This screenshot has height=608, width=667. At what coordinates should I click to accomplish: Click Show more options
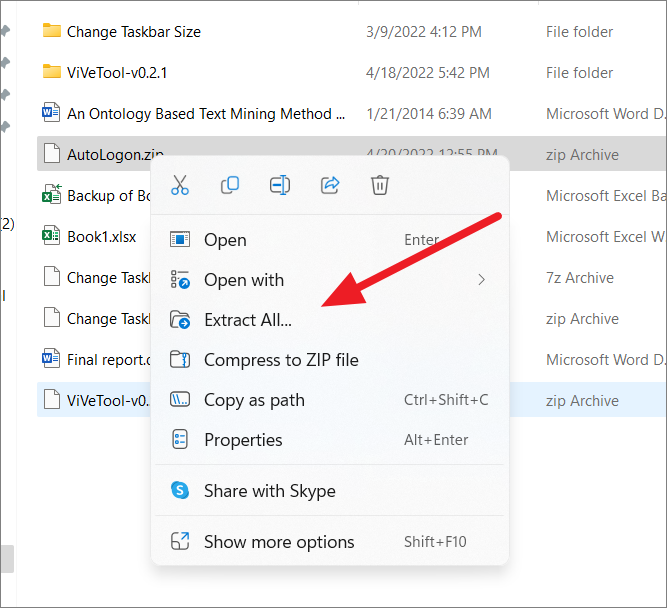click(x=330, y=542)
